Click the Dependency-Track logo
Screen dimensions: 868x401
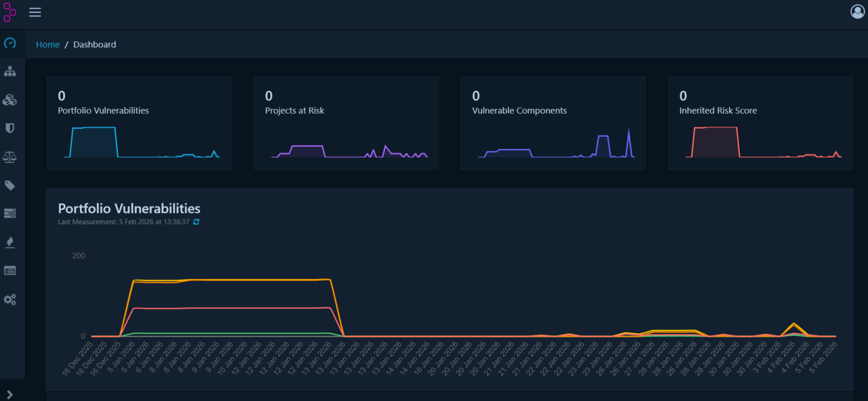pyautogui.click(x=9, y=12)
